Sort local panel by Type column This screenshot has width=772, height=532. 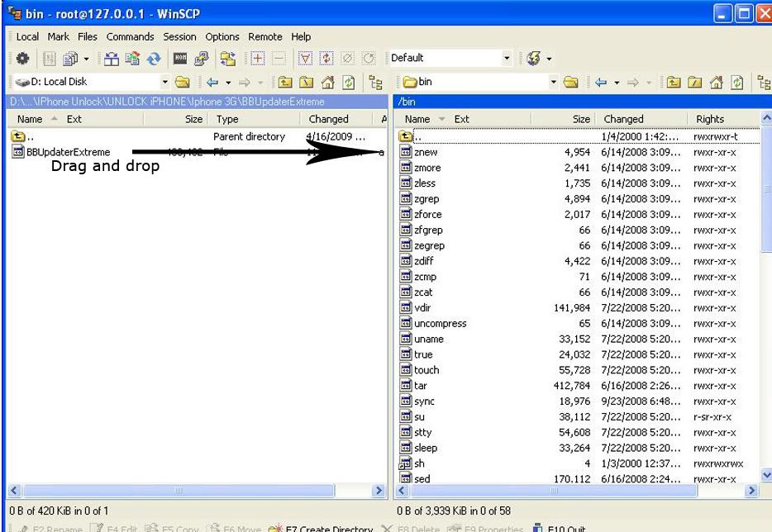point(254,119)
